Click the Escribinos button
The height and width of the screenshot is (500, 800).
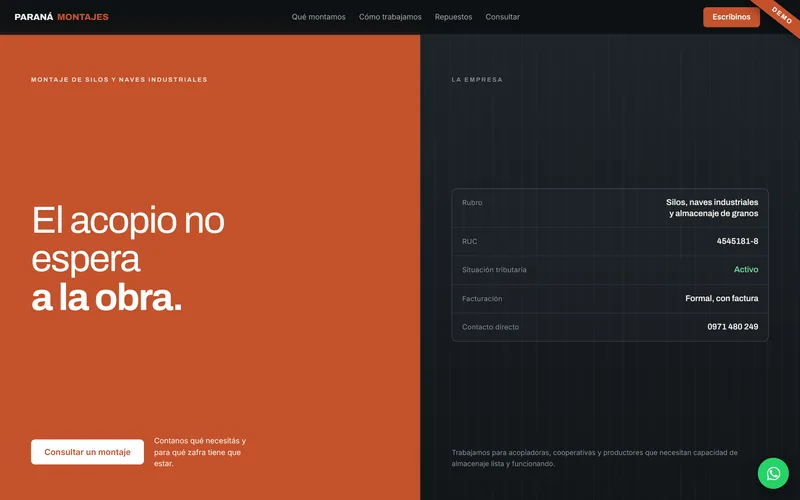[731, 17]
